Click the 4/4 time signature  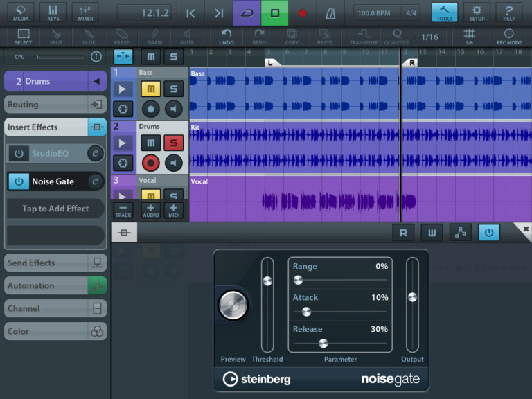click(411, 13)
